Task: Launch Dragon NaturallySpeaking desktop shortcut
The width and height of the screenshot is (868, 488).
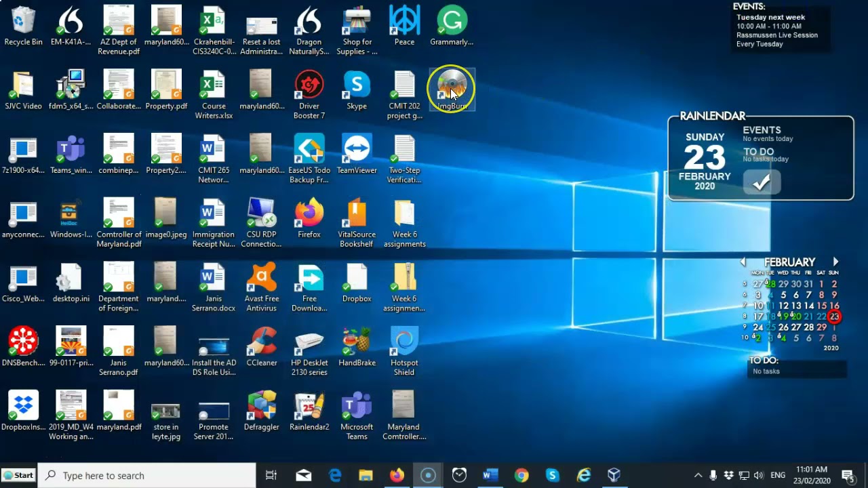Action: 309,30
